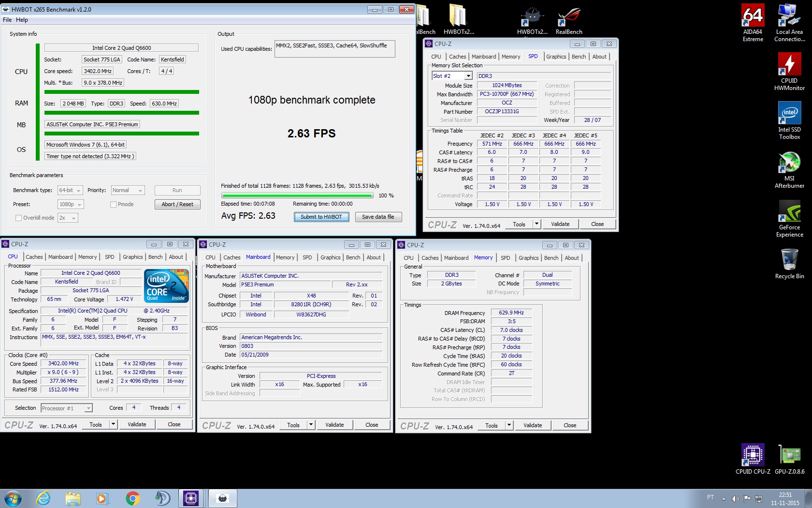Image resolution: width=812 pixels, height=508 pixels.
Task: Switch to Caches tab in CPU window
Action: click(x=34, y=257)
